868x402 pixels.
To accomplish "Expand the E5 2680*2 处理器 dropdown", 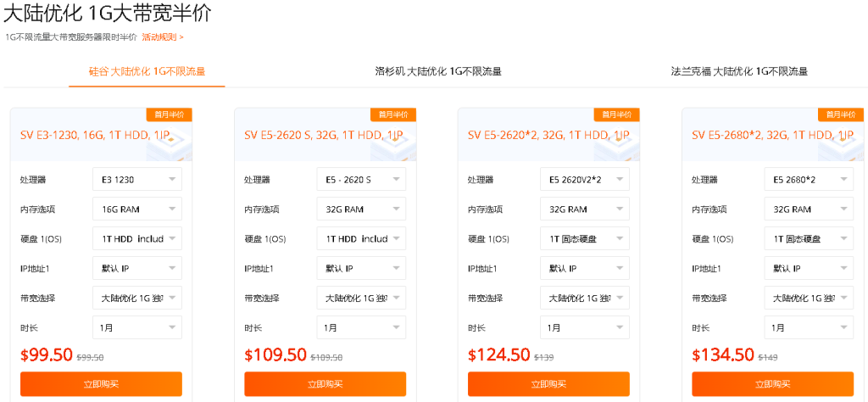I will coord(809,180).
